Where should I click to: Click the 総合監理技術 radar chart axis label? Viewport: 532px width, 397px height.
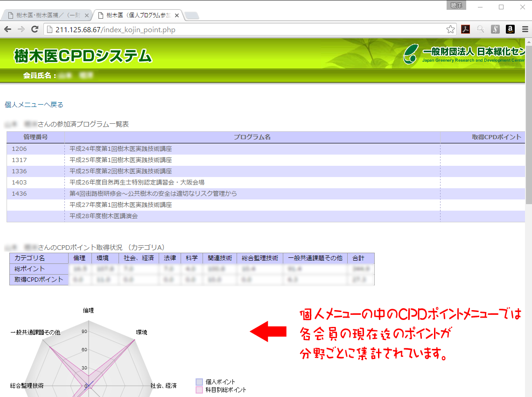pos(27,385)
